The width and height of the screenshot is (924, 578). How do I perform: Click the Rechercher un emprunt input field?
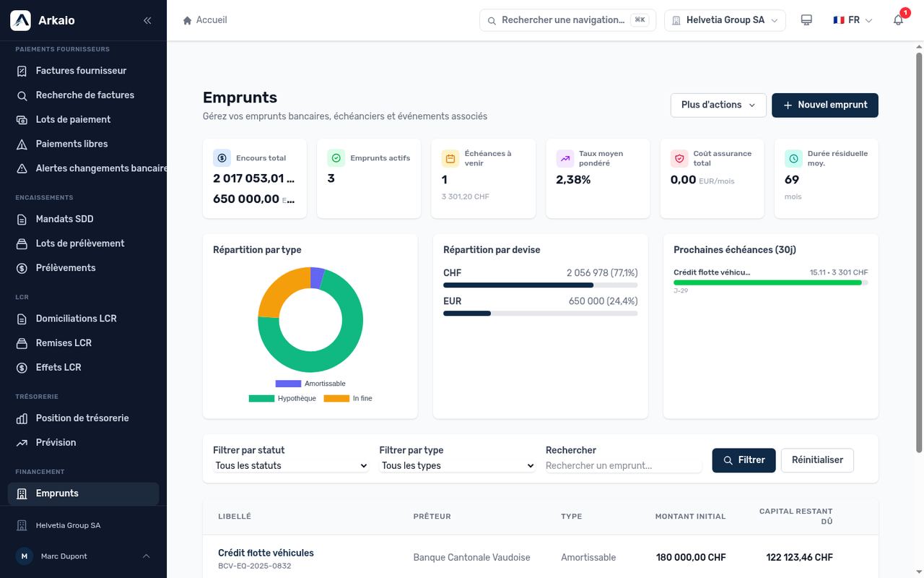click(624, 466)
